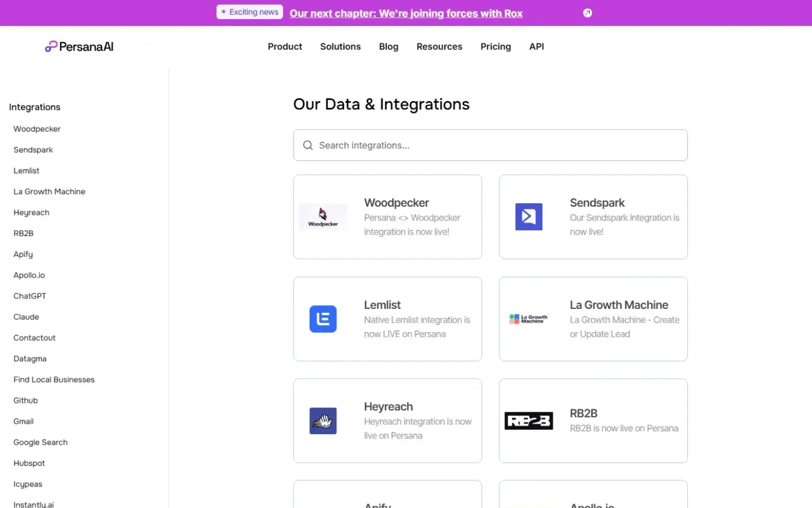Select Google Search in the sidebar
This screenshot has width=812, height=508.
(41, 442)
